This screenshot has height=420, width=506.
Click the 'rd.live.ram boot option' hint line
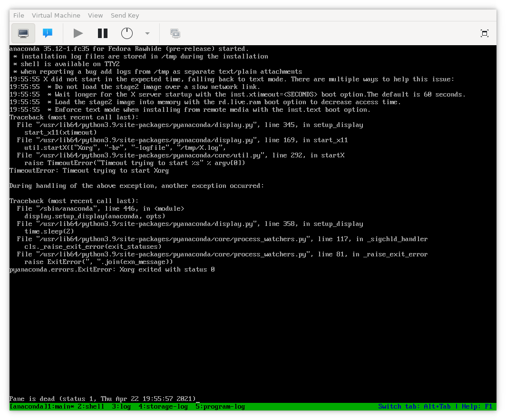pyautogui.click(x=205, y=102)
